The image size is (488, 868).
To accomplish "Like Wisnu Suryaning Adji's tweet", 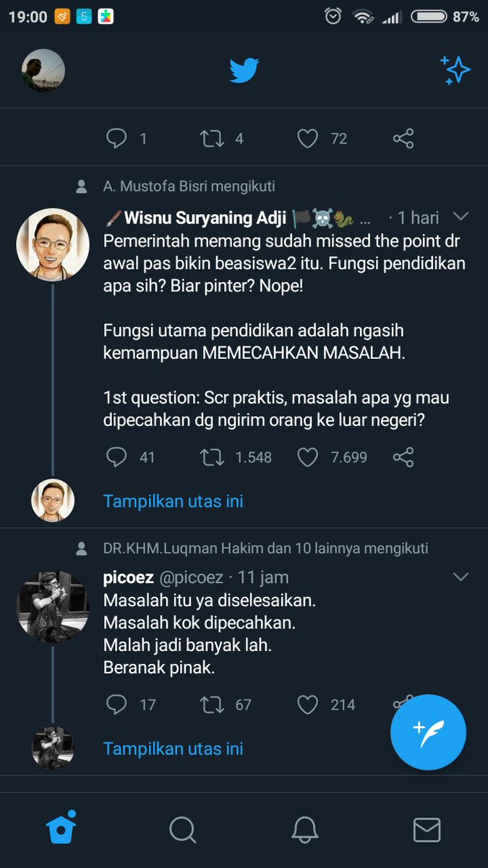I will tap(308, 457).
